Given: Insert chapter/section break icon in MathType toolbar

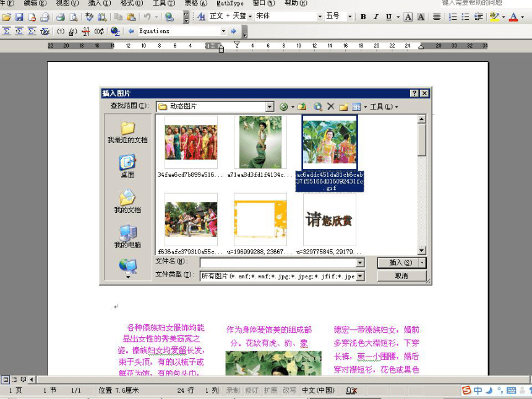Looking at the screenshot, I should (x=86, y=31).
